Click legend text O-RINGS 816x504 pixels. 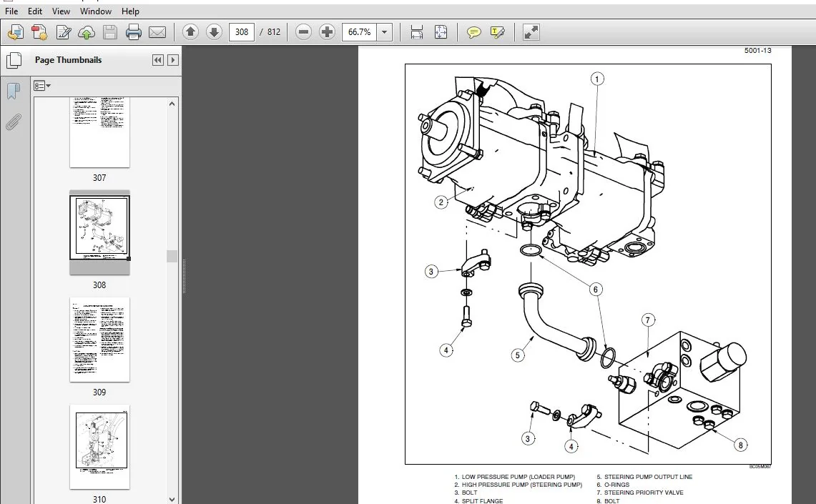coord(616,485)
